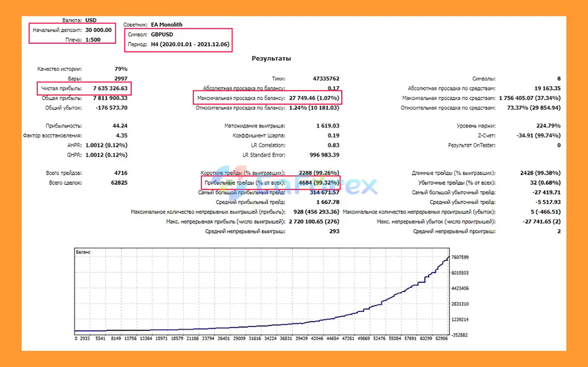The image size is (588, 367).
Task: Select max balance drawdown 27 749.46 (1.07%)
Action: point(314,98)
